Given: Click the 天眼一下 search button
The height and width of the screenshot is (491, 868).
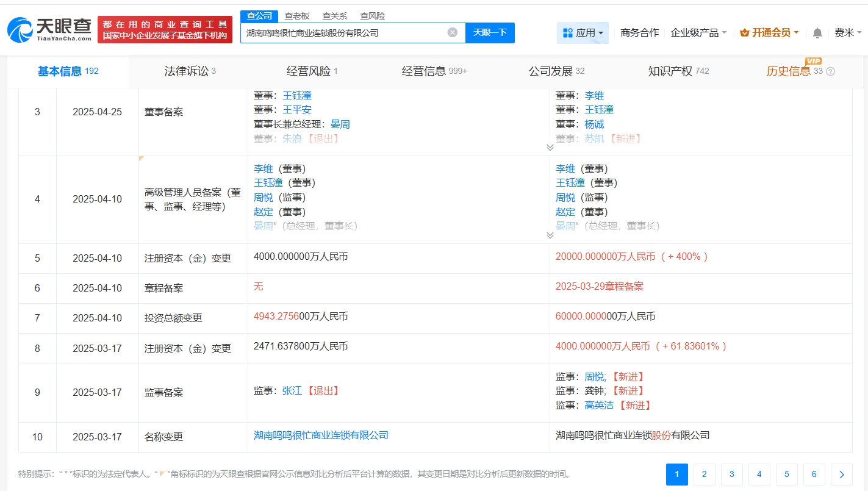Looking at the screenshot, I should pyautogui.click(x=490, y=33).
